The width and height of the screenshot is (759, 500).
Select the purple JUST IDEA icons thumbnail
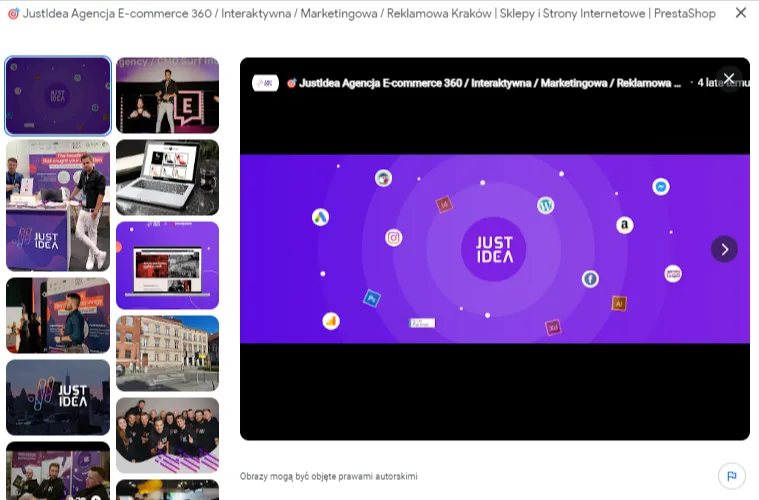tap(58, 95)
